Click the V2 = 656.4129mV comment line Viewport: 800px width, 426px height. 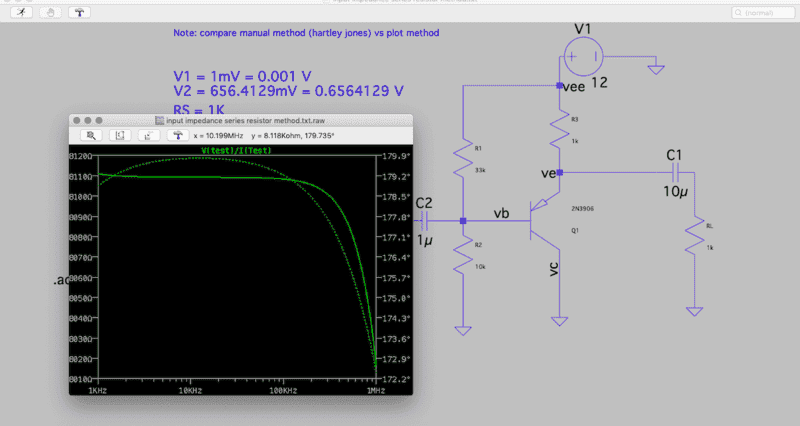coord(288,91)
